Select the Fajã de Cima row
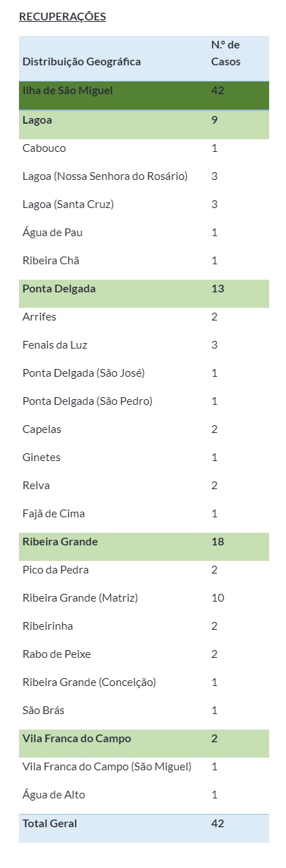Viewport: 286px width, 868px height. [x=144, y=514]
